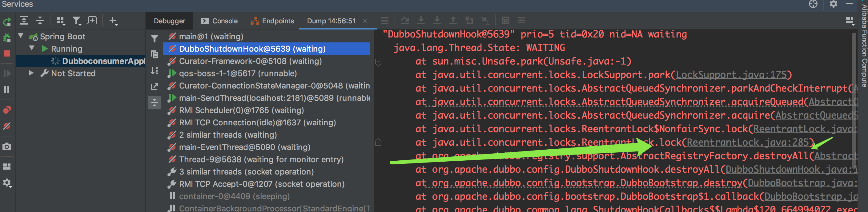
Task: Select the Dump 14:56:51 tab
Action: [331, 21]
